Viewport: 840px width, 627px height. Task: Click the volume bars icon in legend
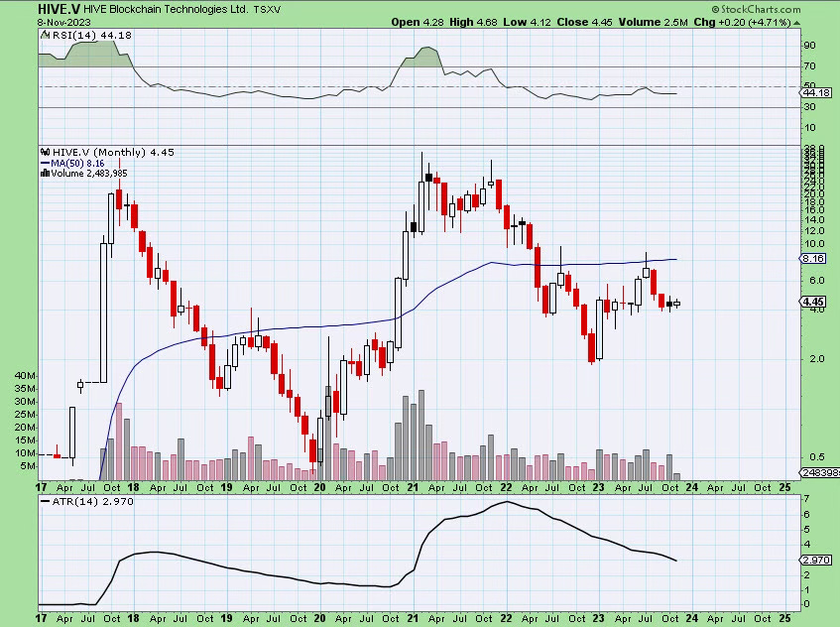pyautogui.click(x=46, y=173)
